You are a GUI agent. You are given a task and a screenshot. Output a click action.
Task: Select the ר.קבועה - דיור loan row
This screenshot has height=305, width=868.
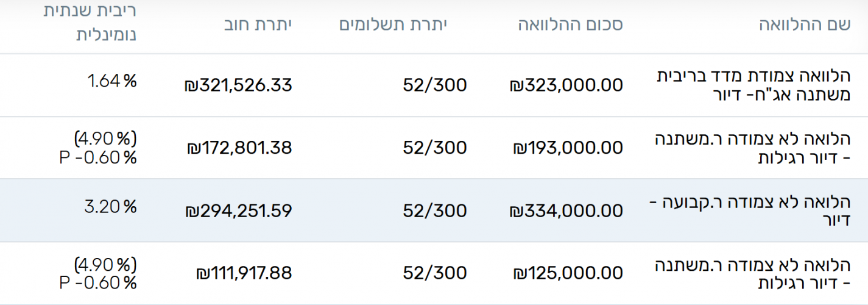757,210
